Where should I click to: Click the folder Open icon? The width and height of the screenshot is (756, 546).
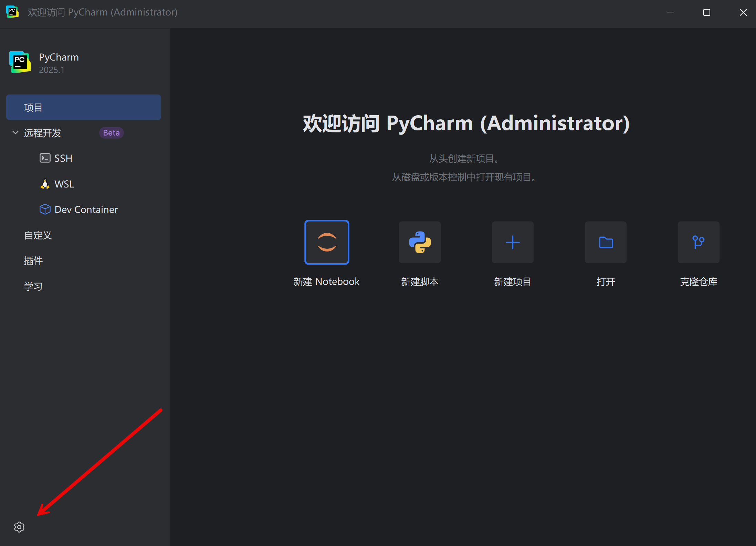click(x=606, y=242)
